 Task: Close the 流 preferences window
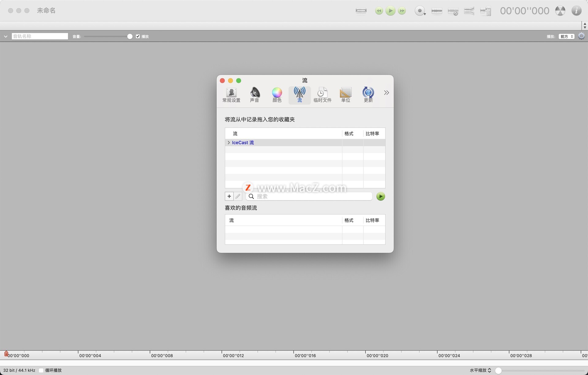pos(222,81)
